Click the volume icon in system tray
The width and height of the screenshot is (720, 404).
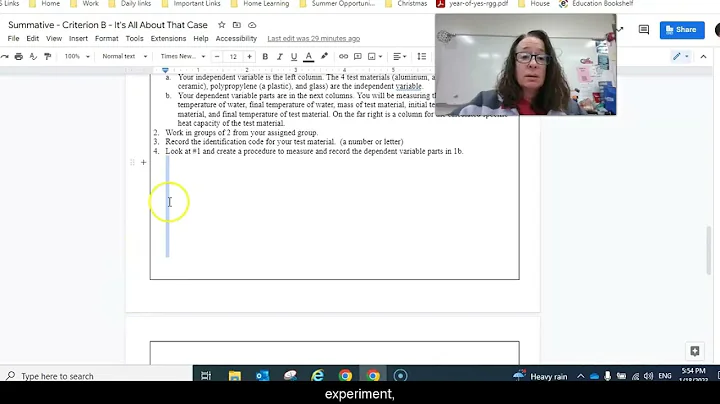pyautogui.click(x=648, y=376)
